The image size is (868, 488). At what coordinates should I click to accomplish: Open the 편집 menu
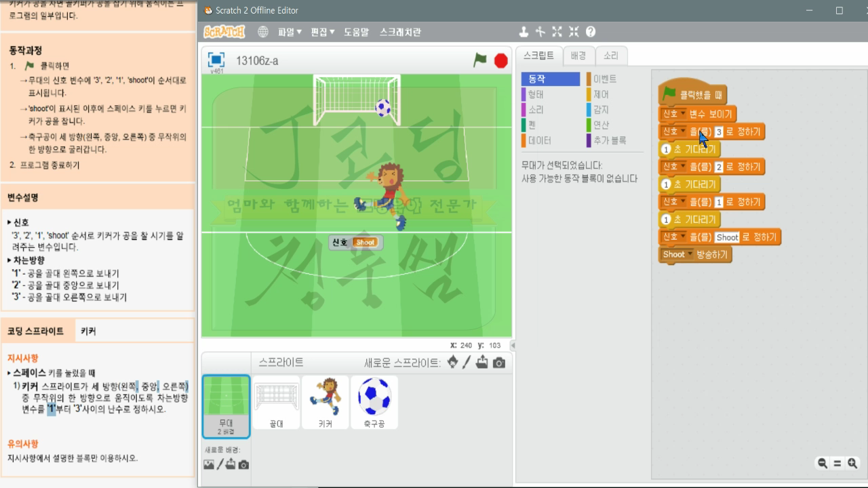coord(323,32)
